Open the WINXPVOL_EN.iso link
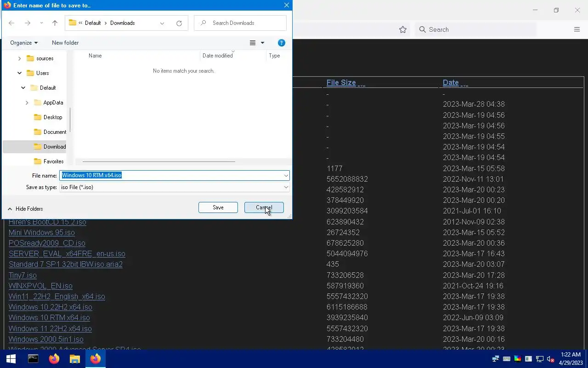The width and height of the screenshot is (588, 368). [x=40, y=286]
